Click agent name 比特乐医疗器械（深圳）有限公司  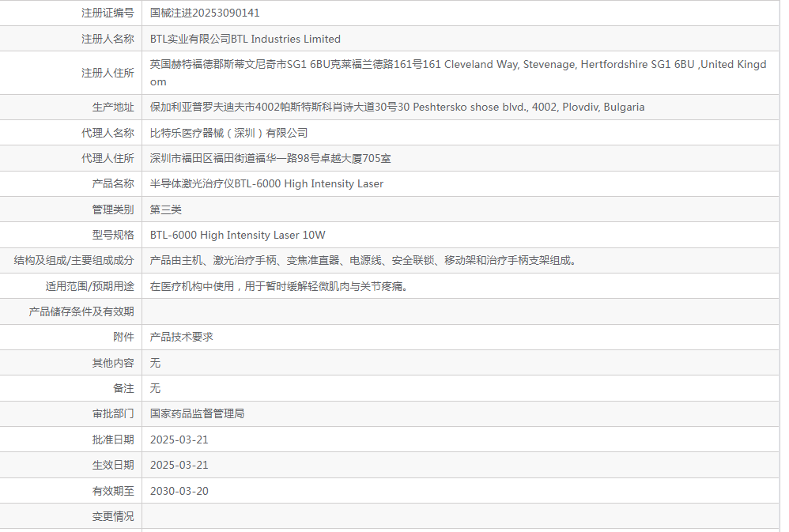(228, 133)
